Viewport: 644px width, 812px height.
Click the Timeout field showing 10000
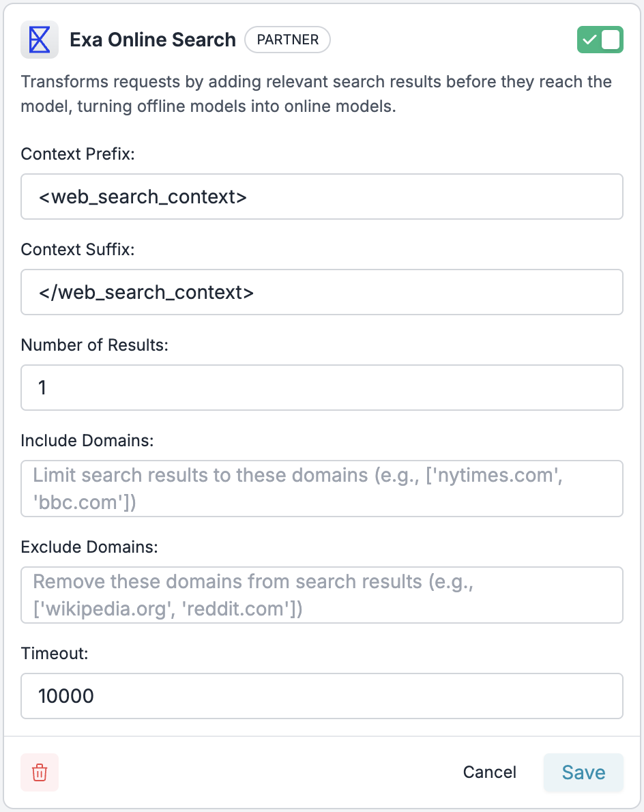321,696
